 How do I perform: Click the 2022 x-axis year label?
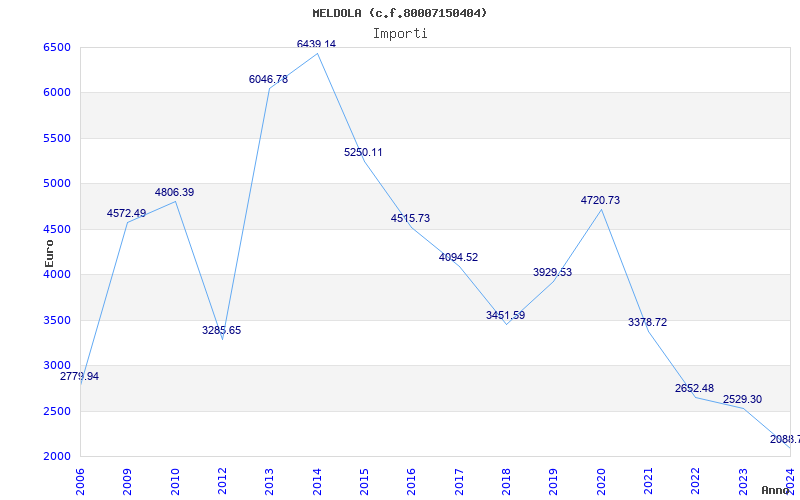695,482
